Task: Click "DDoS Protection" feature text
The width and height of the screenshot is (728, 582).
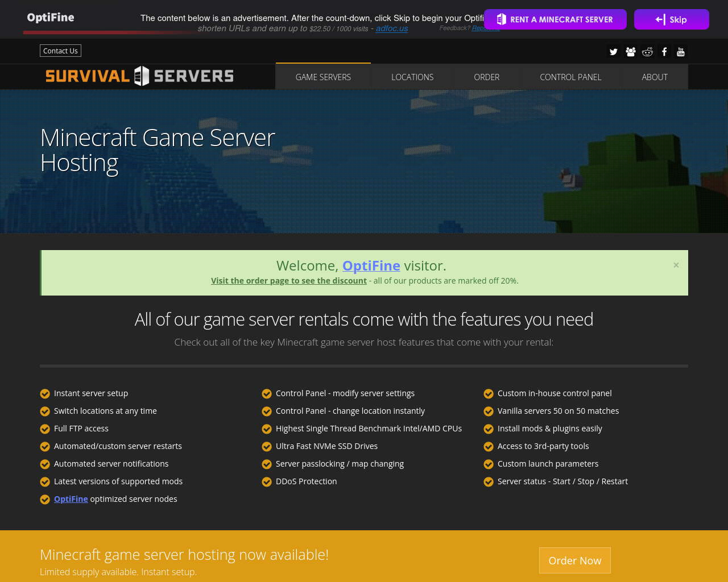Action: 306,481
